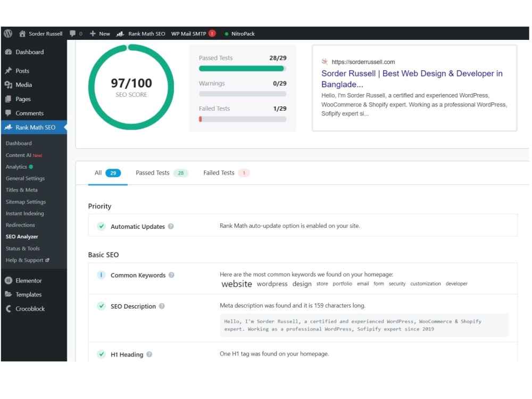Click the green check beside Automatic Updates

[x=101, y=226]
